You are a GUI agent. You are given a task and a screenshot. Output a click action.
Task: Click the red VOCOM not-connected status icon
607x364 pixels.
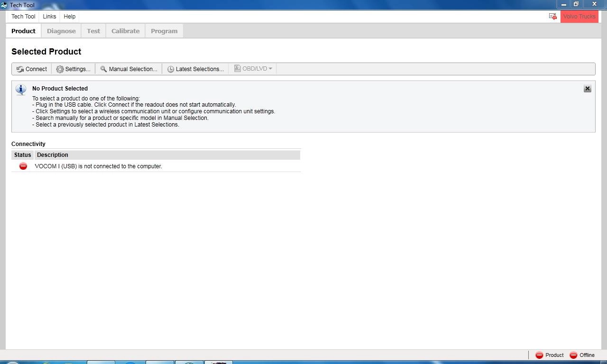(x=23, y=166)
